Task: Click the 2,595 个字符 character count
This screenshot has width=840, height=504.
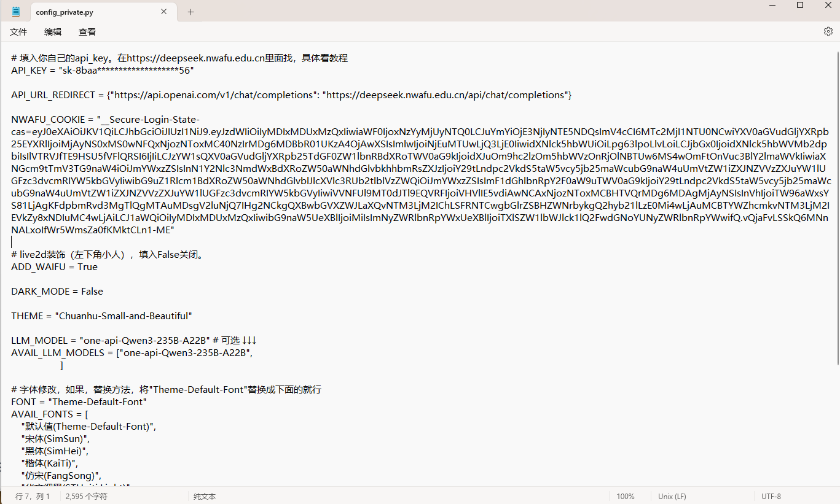Action: click(x=86, y=496)
